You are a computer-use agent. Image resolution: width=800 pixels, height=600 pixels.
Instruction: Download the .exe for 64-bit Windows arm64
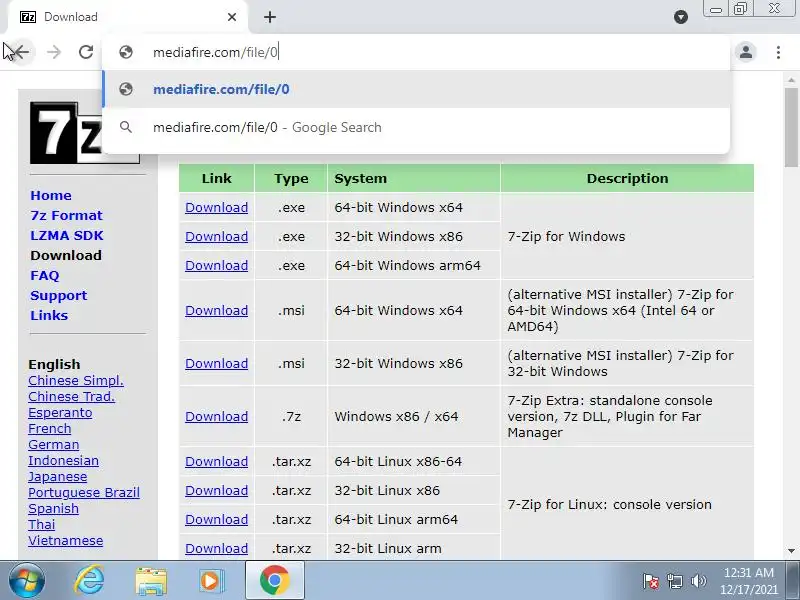(216, 266)
